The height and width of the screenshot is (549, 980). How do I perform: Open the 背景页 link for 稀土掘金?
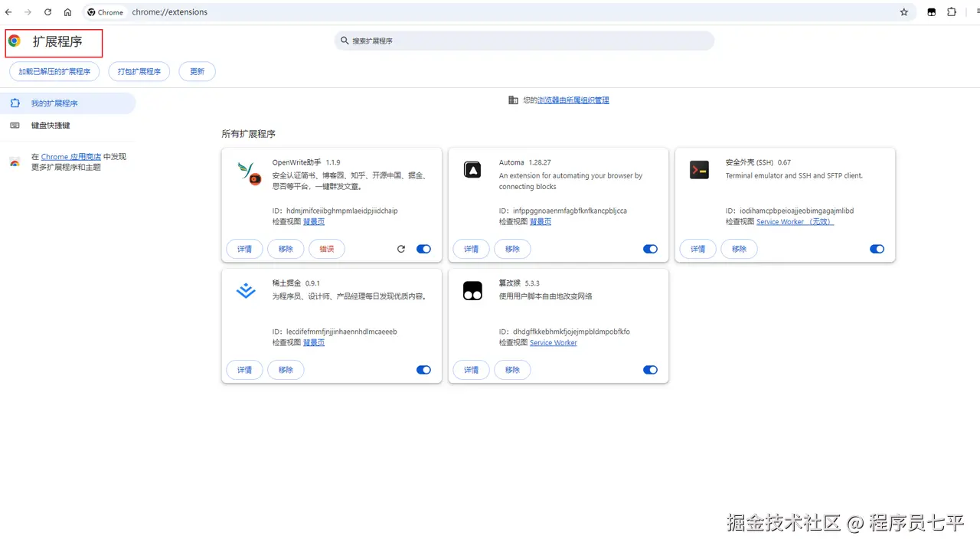(314, 343)
